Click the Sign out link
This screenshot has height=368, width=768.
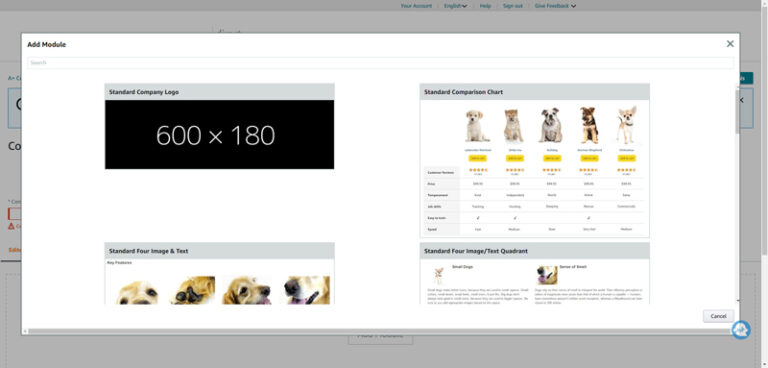pyautogui.click(x=513, y=6)
